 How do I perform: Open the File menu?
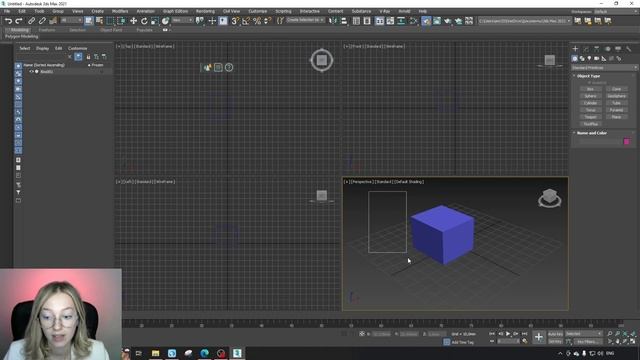tap(7, 11)
